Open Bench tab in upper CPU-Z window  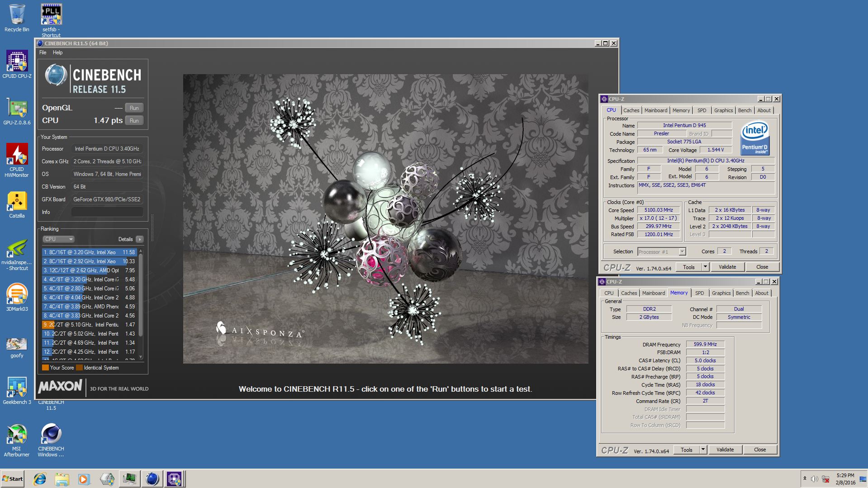pos(745,110)
